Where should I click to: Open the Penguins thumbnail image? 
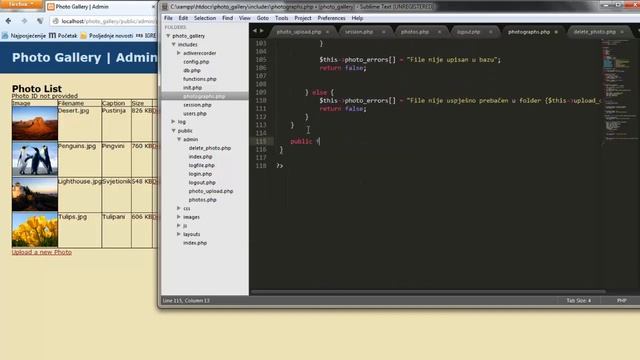(x=35, y=159)
